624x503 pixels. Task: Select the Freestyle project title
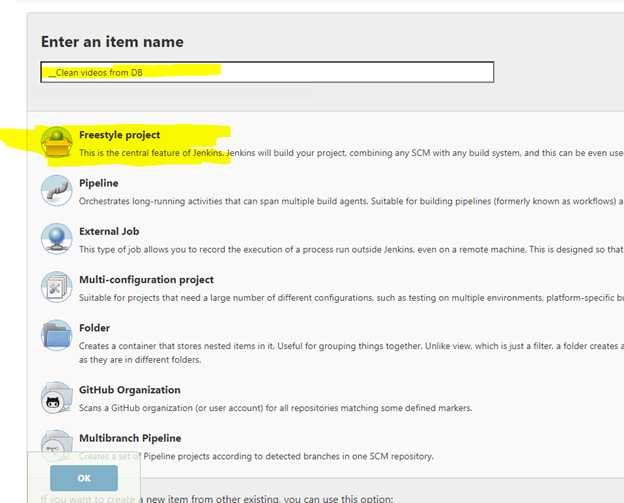coord(119,135)
